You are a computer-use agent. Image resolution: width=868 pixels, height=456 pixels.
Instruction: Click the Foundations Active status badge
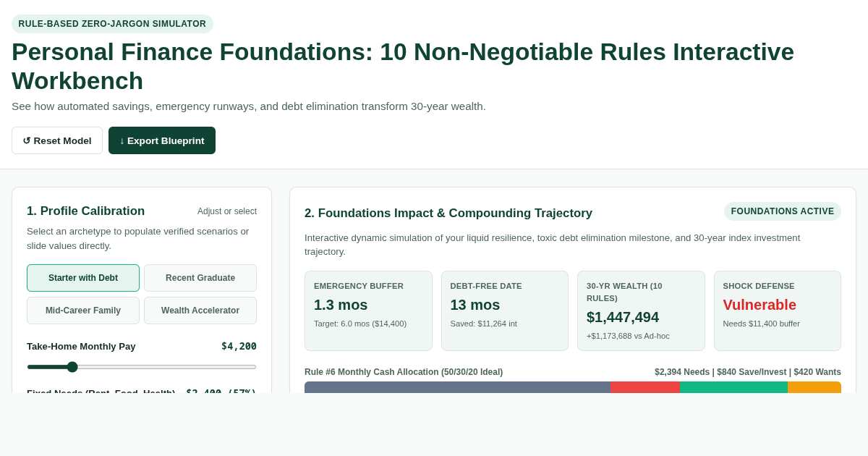tap(783, 211)
